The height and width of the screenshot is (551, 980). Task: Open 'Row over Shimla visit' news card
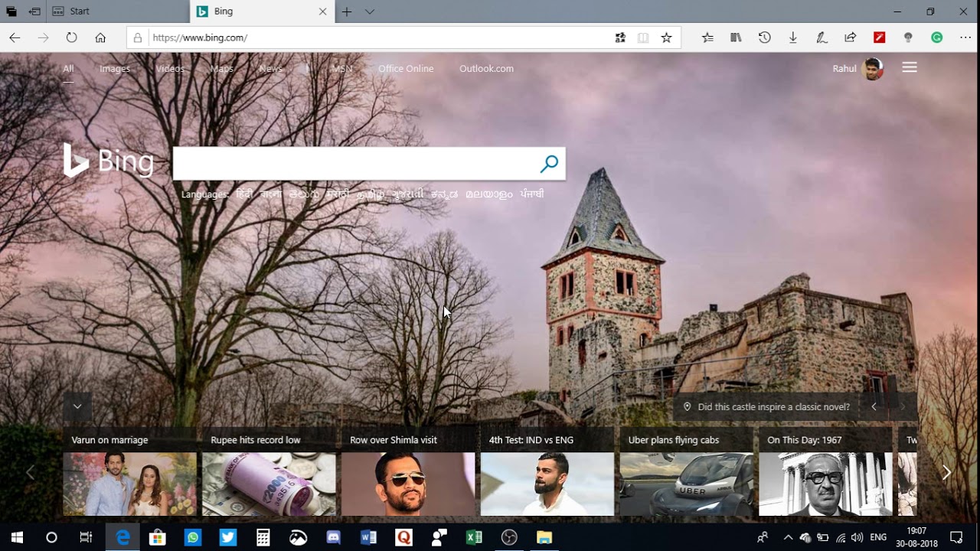tap(408, 471)
